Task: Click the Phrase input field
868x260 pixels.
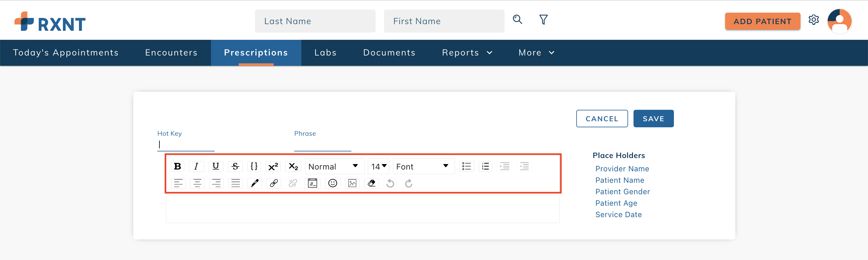Action: tap(322, 145)
